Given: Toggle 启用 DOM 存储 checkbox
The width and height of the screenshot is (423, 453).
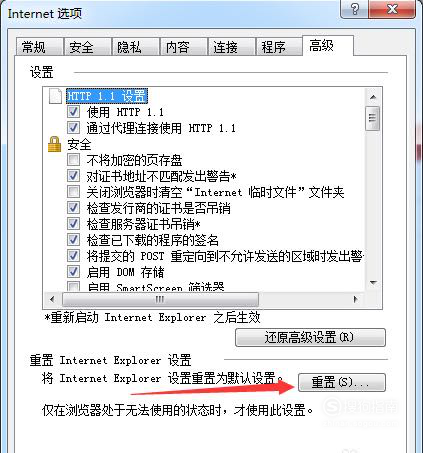Looking at the screenshot, I should (73, 272).
